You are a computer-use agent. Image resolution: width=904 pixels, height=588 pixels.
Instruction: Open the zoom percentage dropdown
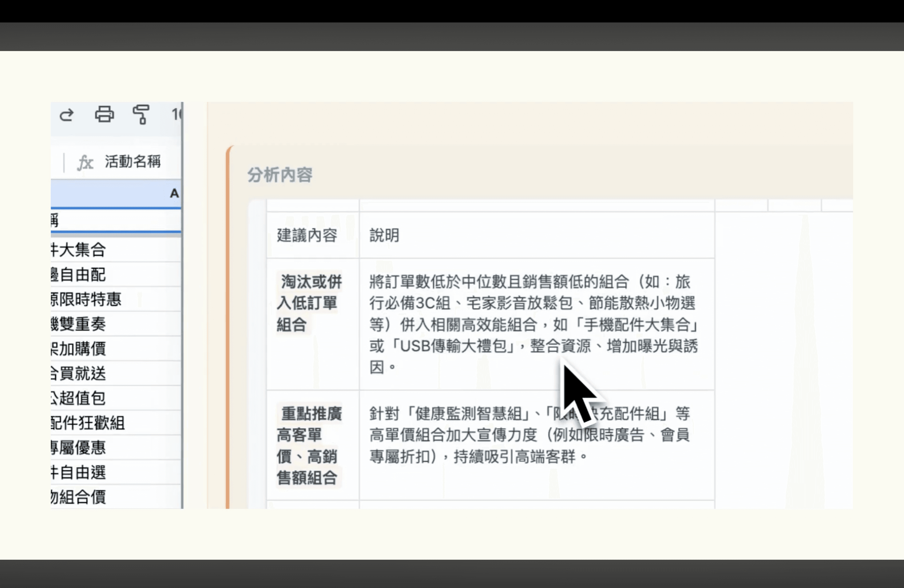176,114
